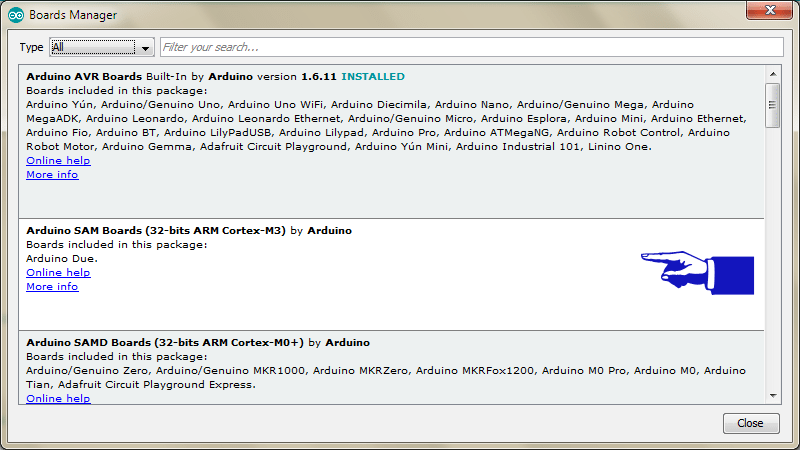This screenshot has width=800, height=450.
Task: Click the scrollbar down arrow
Action: click(772, 396)
